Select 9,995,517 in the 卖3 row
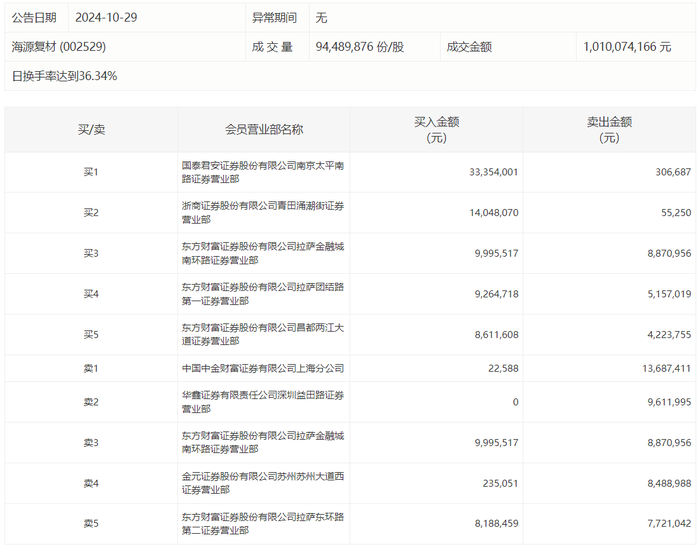 point(496,443)
